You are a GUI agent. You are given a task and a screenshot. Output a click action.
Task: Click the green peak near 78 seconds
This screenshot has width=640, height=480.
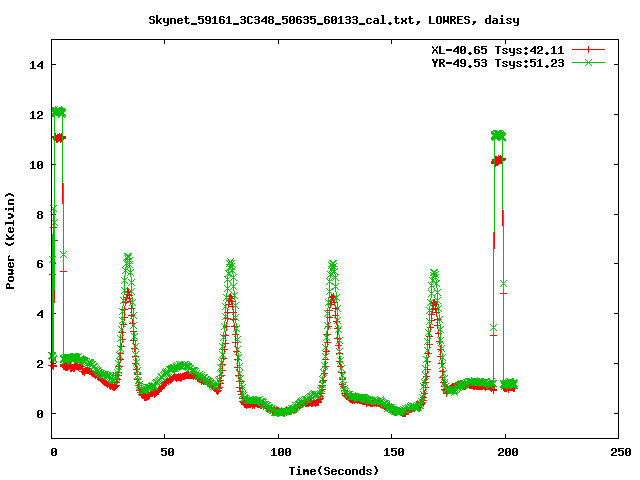[x=231, y=263]
